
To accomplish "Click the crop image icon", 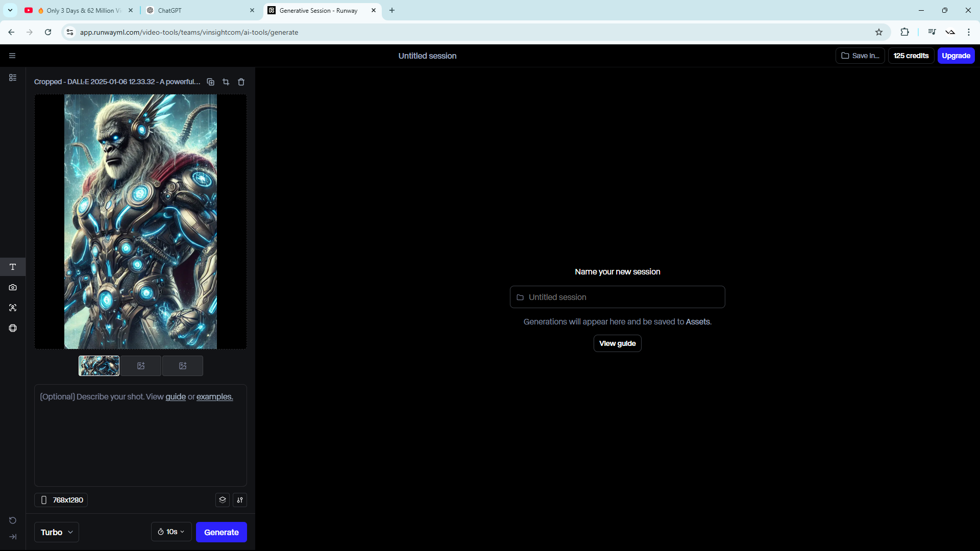I will click(226, 82).
